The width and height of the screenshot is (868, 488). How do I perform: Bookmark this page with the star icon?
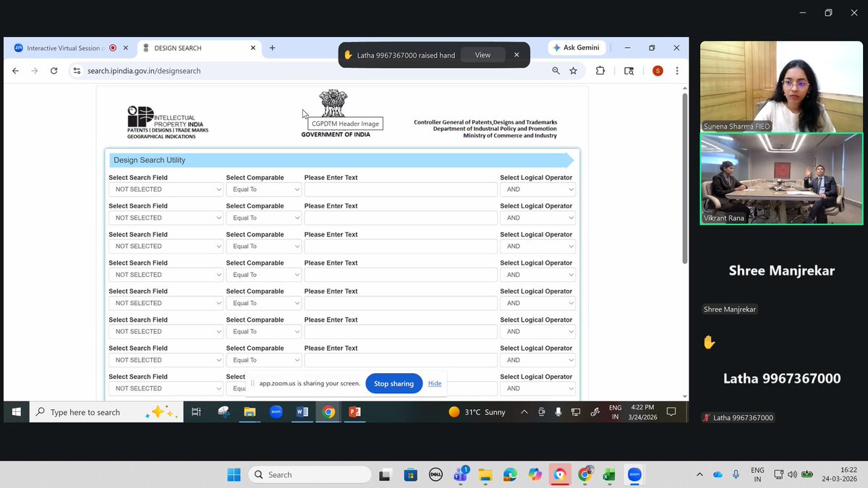coord(574,71)
